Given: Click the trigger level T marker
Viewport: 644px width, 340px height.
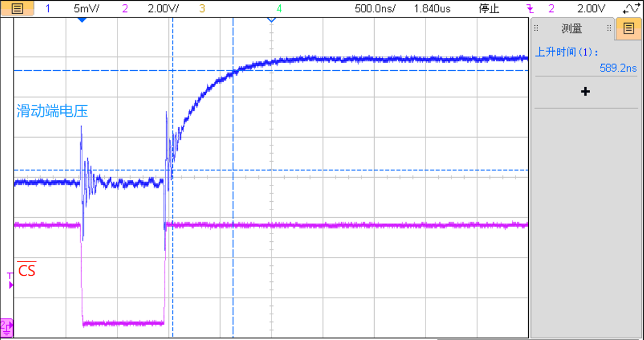Looking at the screenshot, I should (x=10, y=281).
